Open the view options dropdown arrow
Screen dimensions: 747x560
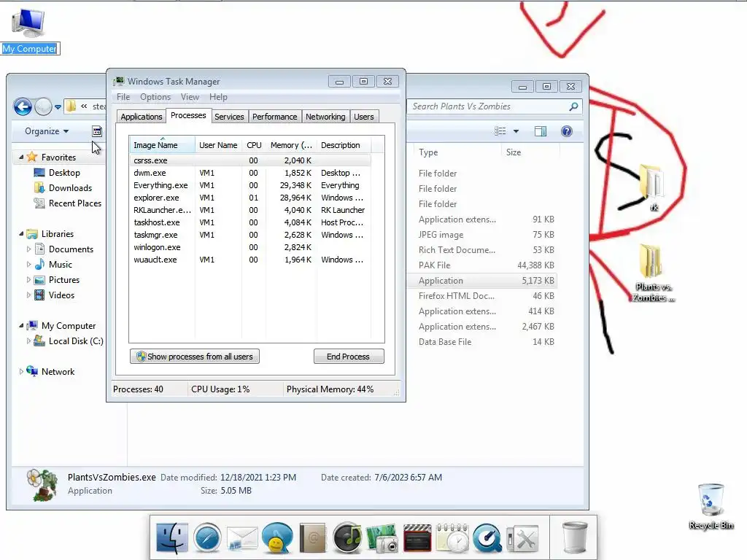pyautogui.click(x=516, y=131)
